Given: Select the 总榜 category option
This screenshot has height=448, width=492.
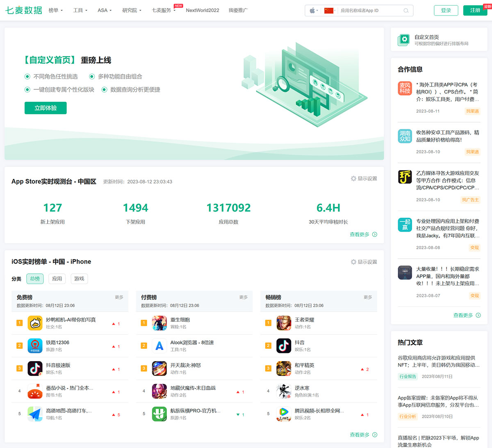Looking at the screenshot, I should pyautogui.click(x=35, y=279).
